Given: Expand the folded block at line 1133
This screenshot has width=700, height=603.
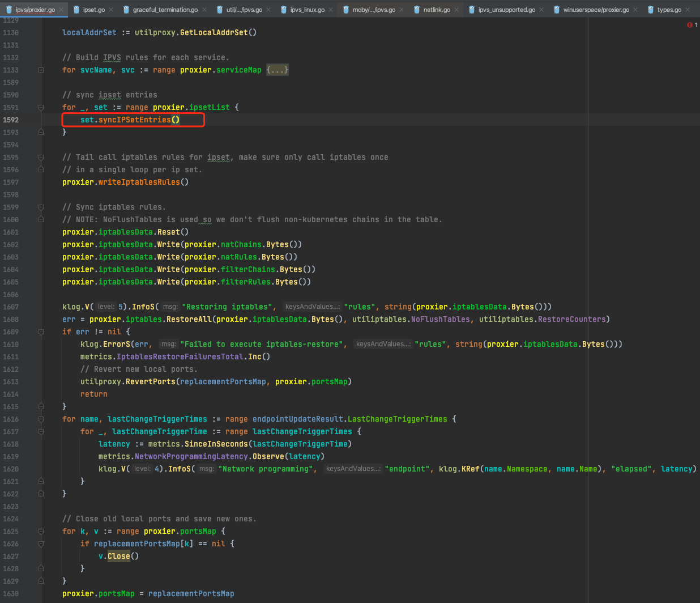Looking at the screenshot, I should click(x=41, y=70).
